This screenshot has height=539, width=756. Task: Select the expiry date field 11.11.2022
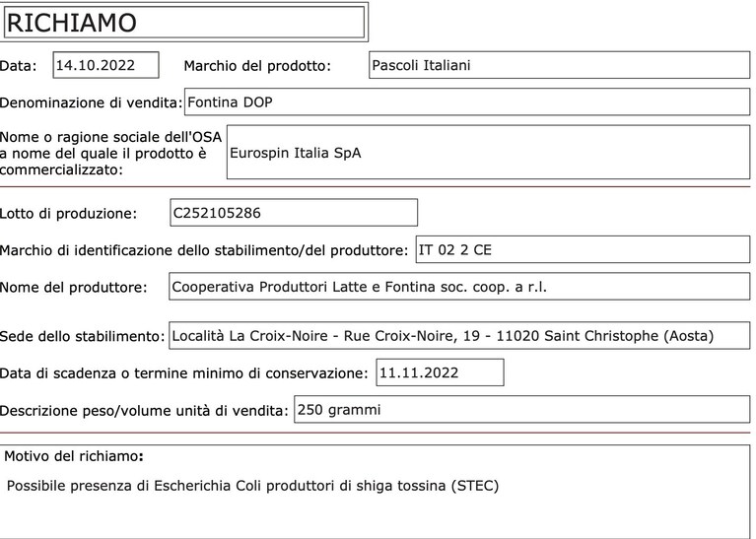tap(441, 372)
